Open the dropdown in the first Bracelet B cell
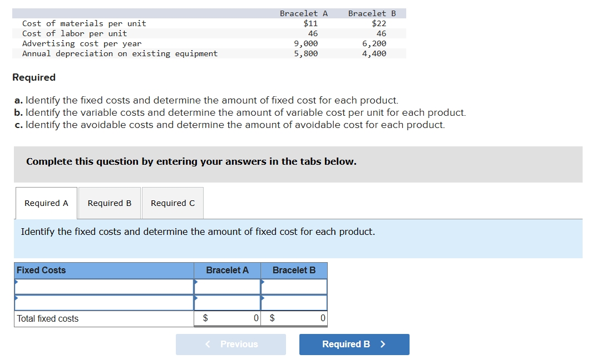This screenshot has height=364, width=616. click(x=263, y=286)
